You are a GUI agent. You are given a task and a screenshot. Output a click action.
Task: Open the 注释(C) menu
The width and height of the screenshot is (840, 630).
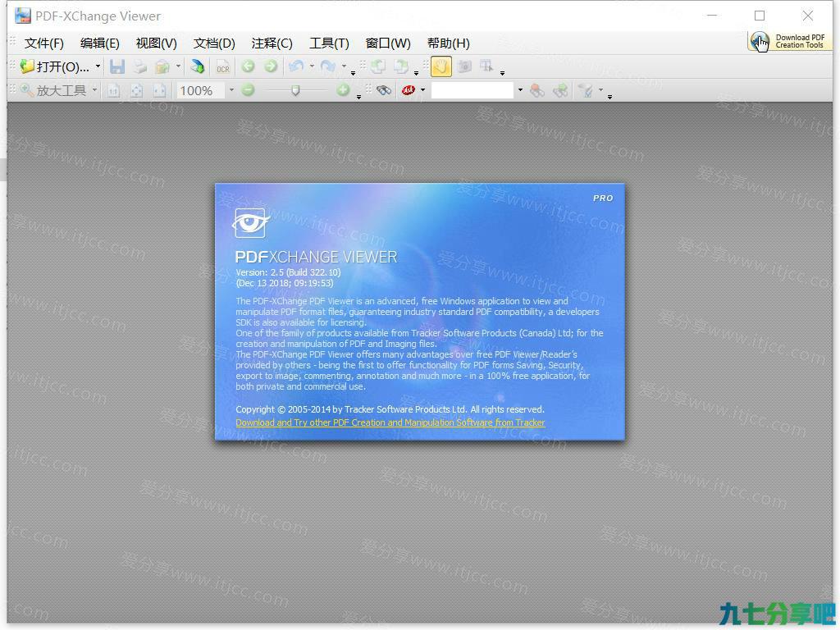272,43
